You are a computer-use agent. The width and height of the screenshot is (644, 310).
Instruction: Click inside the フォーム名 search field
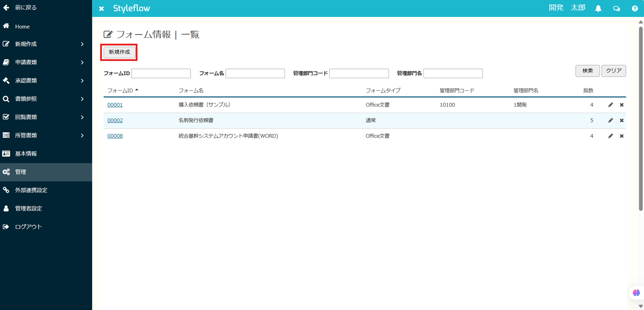point(255,73)
